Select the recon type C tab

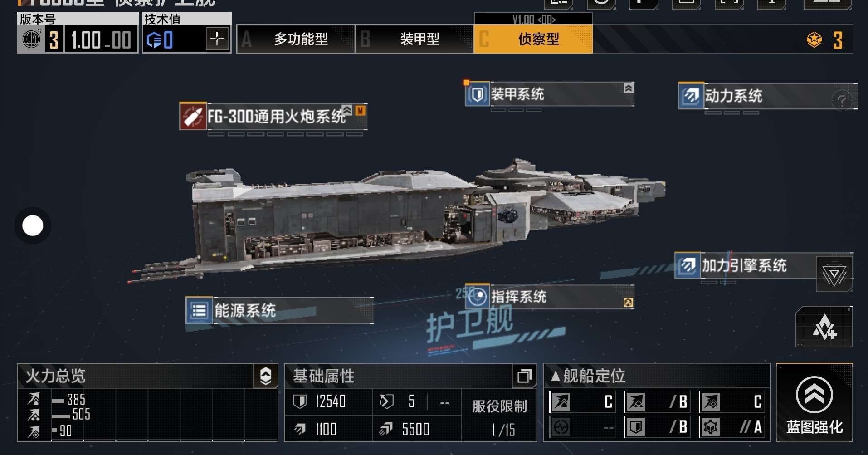tap(533, 39)
